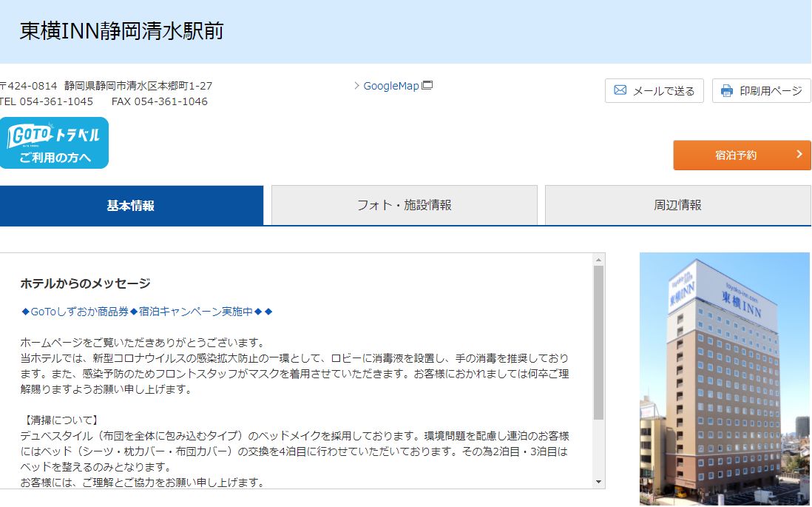The width and height of the screenshot is (812, 507).
Task: Click the ホテルからのメッセージ heading
Action: click(x=86, y=283)
